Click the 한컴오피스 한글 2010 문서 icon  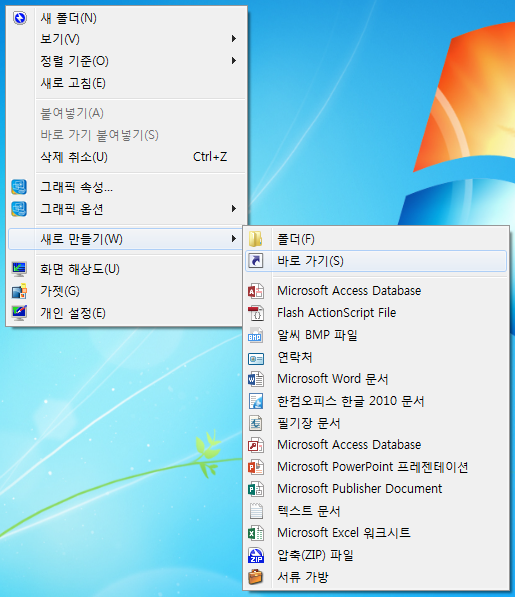point(256,401)
